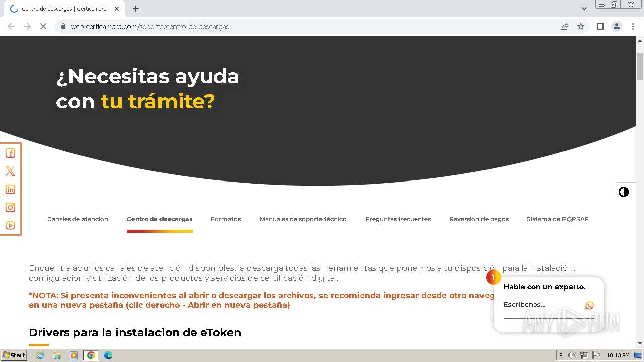
Task: Share this page via share icon
Action: point(565,26)
